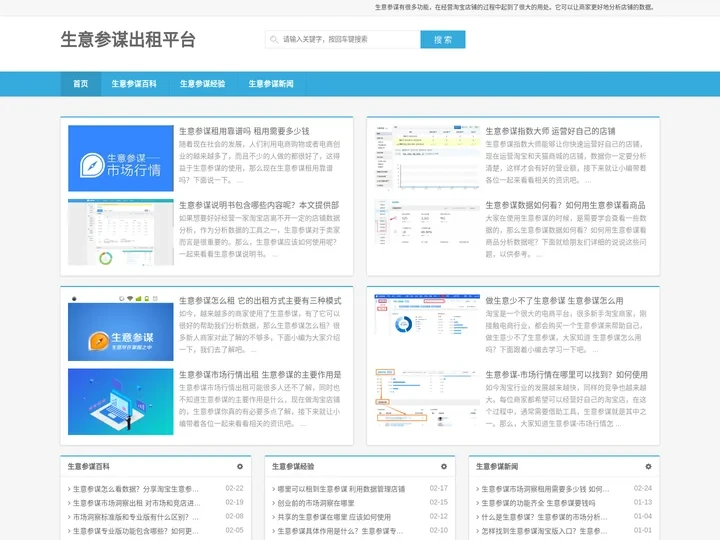Click the blue 搜索 button
The height and width of the screenshot is (540, 720).
coord(443,39)
